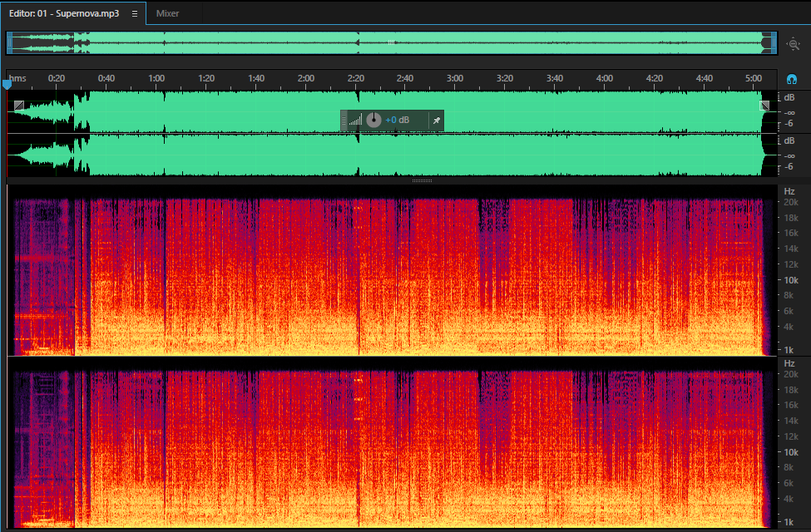Click the fade out handle on the waveform
811x532 pixels.
pos(764,106)
